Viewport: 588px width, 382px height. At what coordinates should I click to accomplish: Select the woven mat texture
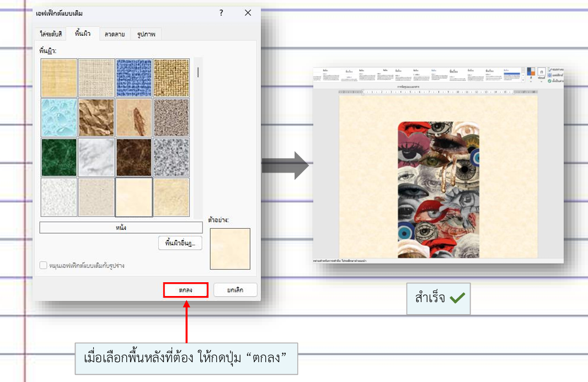click(x=171, y=78)
